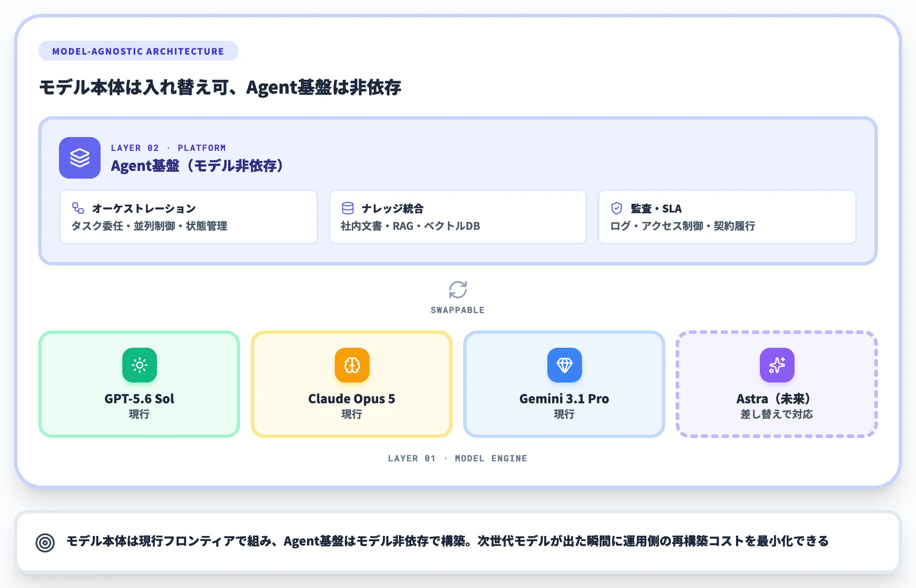Screen dimensions: 916x588
Task: Click the orchestration workflow icon
Action: 78,208
